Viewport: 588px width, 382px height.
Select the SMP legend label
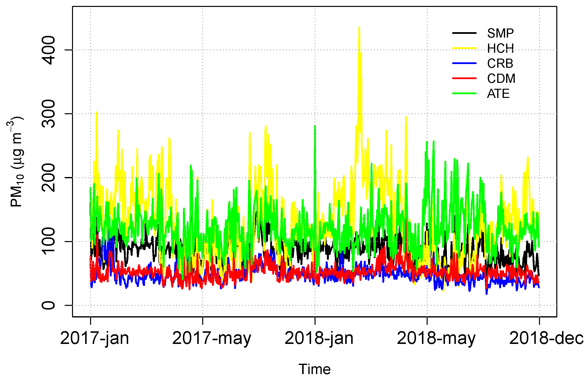(x=500, y=33)
